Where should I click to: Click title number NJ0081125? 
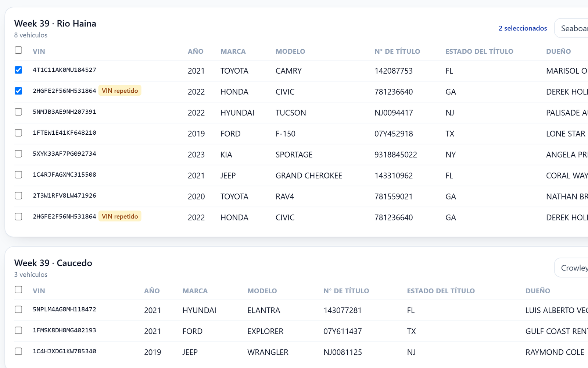coord(343,353)
